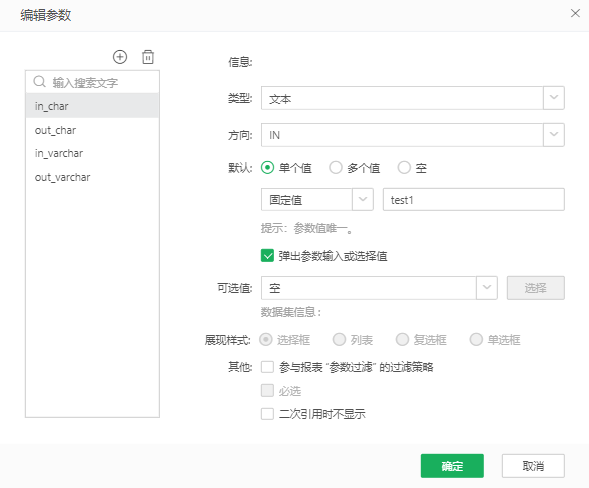Open the 类型 dropdown showing 文本
The image size is (589, 488).
coord(412,98)
